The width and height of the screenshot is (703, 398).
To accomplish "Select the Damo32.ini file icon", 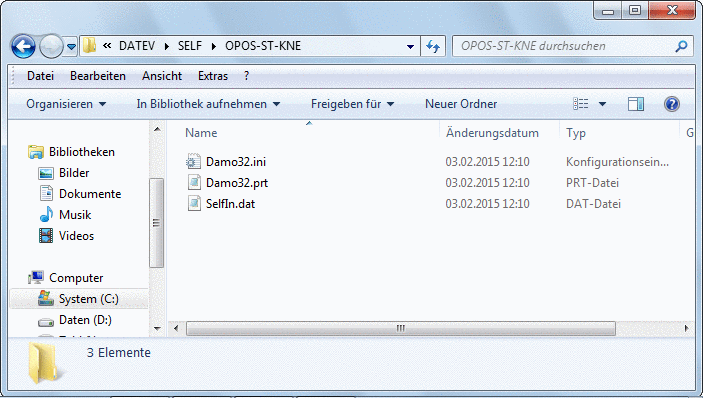I will point(194,161).
